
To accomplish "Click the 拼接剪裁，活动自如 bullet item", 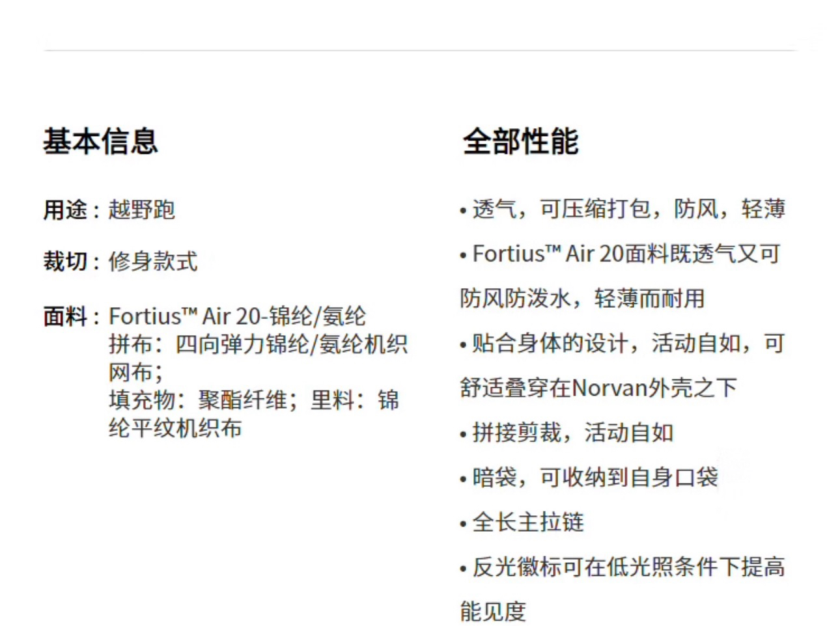I will pos(567,433).
